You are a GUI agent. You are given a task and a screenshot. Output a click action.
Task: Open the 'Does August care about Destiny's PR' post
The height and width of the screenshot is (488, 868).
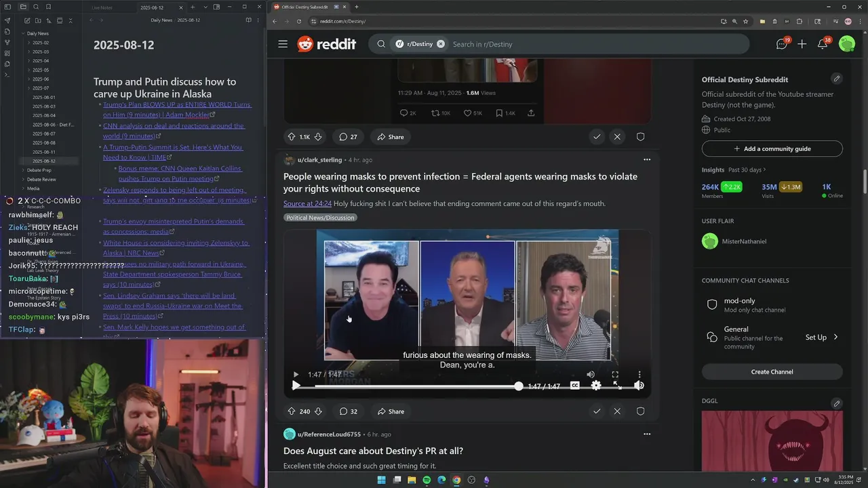tap(373, 451)
